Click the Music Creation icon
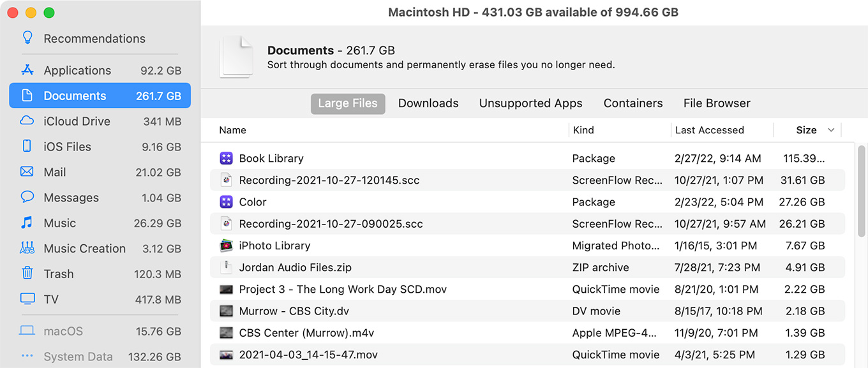 (x=27, y=248)
